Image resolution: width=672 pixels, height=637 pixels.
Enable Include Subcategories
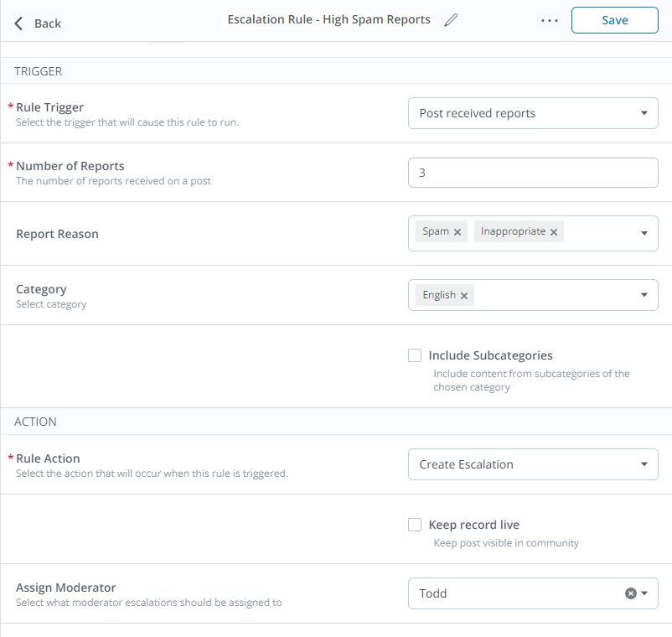point(415,355)
